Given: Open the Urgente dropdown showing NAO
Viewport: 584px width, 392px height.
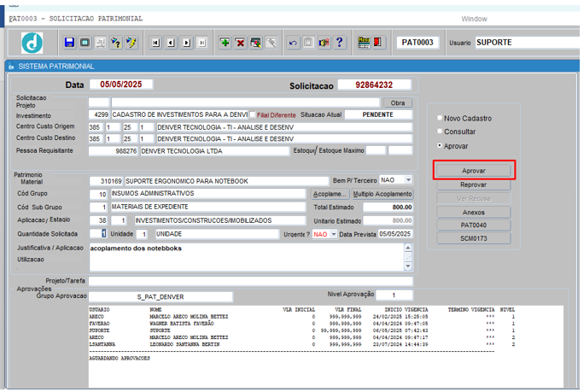Looking at the screenshot, I should [x=334, y=234].
